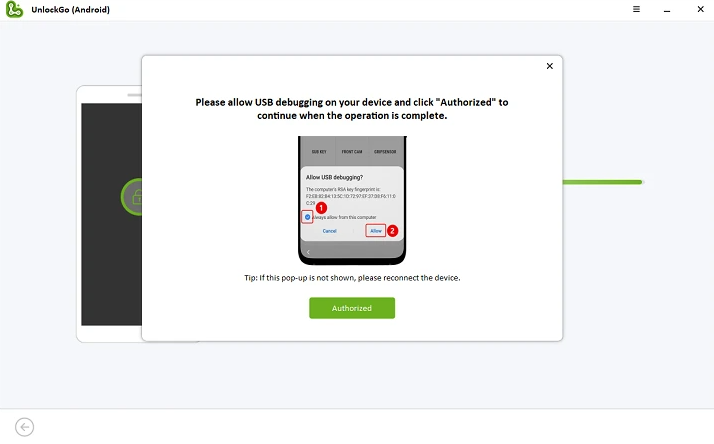Click the 'Always allow' checkbox in illustration
The height and width of the screenshot is (444, 714).
pyautogui.click(x=307, y=217)
